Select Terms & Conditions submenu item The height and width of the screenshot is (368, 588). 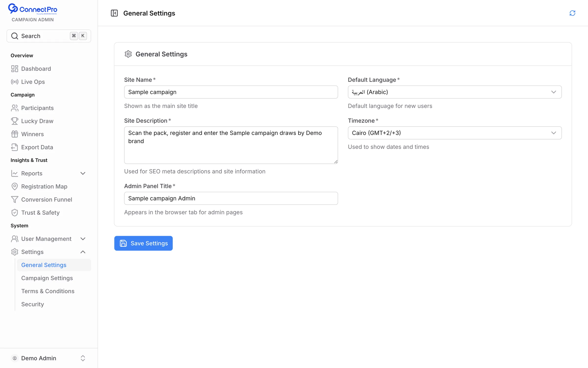pyautogui.click(x=54, y=291)
